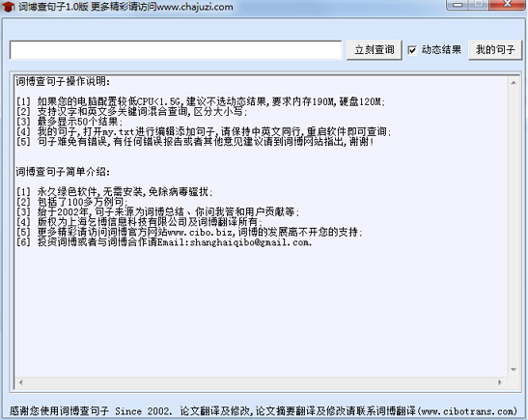Viewport: 528px width, 420px height.
Task: Click the line with Email shanghaiqibo@gmail.com
Action: [x=164, y=242]
